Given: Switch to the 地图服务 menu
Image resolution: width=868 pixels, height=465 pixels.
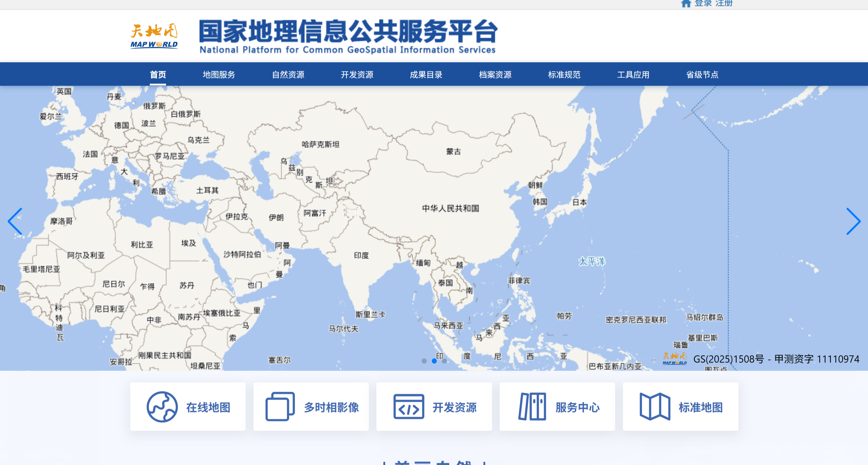Looking at the screenshot, I should 219,74.
